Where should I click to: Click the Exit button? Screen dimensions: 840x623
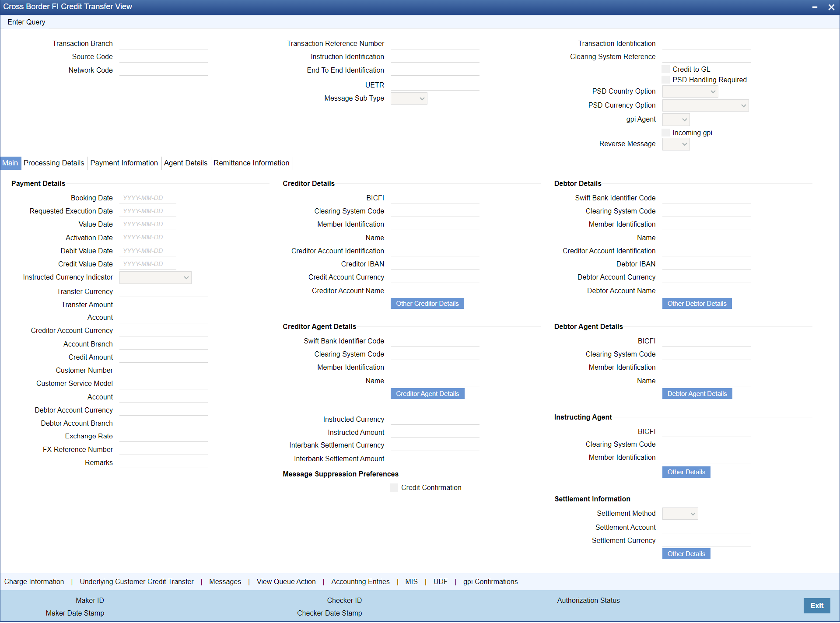pos(816,605)
